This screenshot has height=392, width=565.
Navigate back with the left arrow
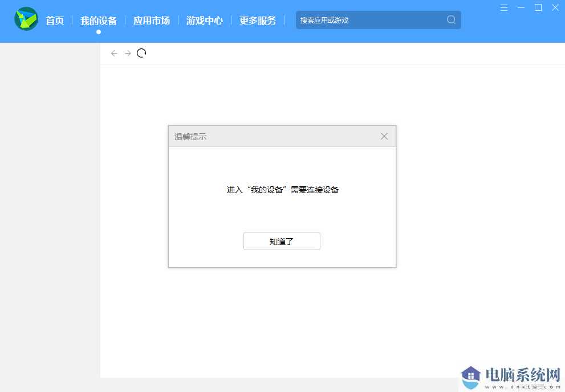[x=114, y=54]
